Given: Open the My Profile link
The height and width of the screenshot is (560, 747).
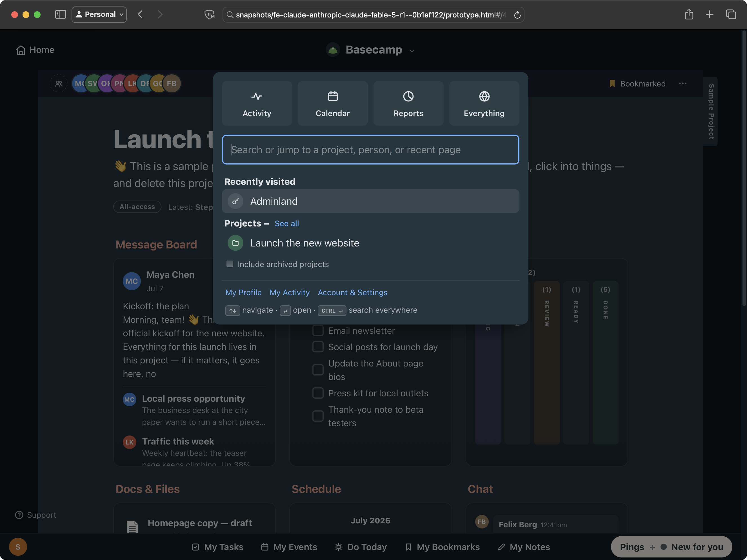Looking at the screenshot, I should pos(243,292).
